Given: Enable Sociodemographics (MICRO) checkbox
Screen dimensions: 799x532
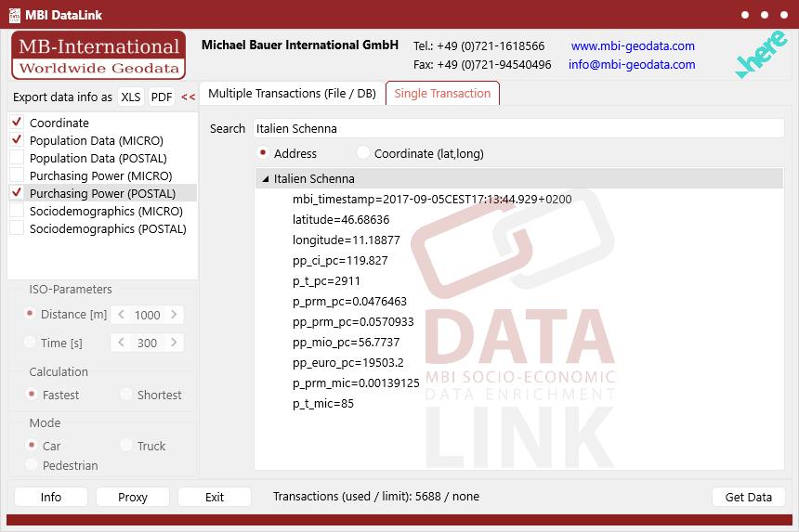Looking at the screenshot, I should coord(17,211).
